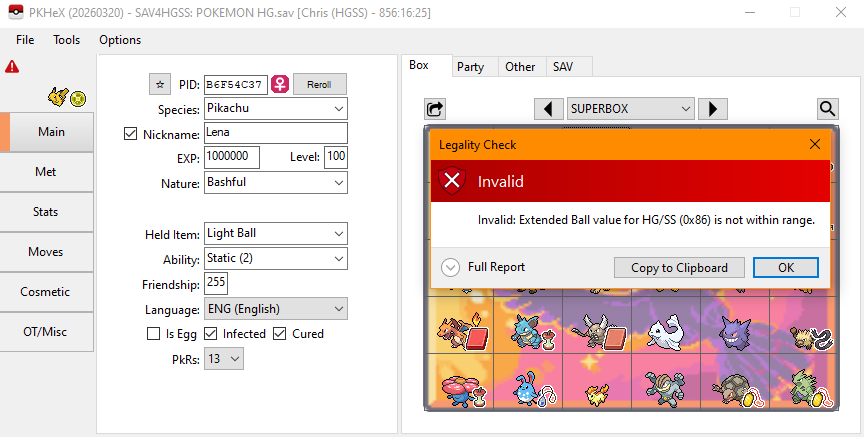864x437 pixels.
Task: Open the Tools menu
Action: point(67,40)
